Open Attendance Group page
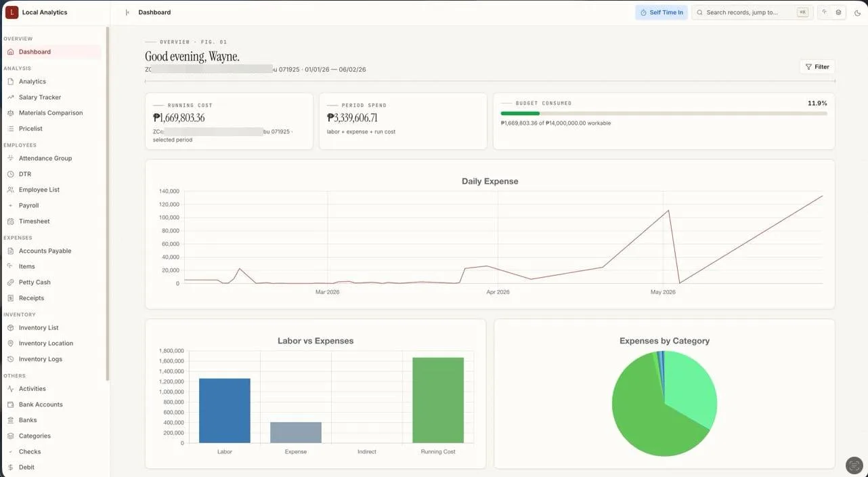This screenshot has width=868, height=477. click(x=53, y=158)
